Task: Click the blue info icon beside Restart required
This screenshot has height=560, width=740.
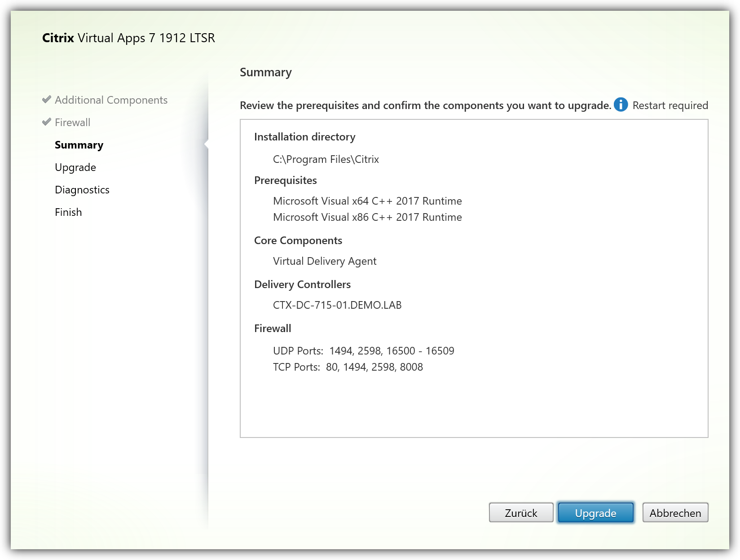Action: click(621, 105)
